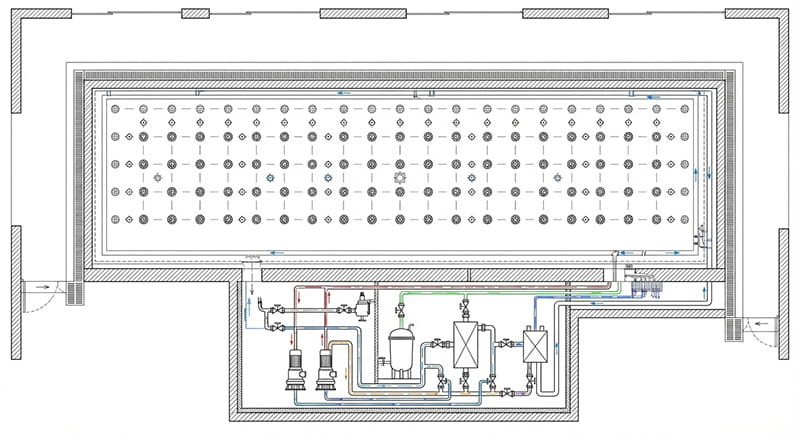Select the large central starburst pool nozzle
The height and width of the screenshot is (436, 800).
(x=400, y=177)
